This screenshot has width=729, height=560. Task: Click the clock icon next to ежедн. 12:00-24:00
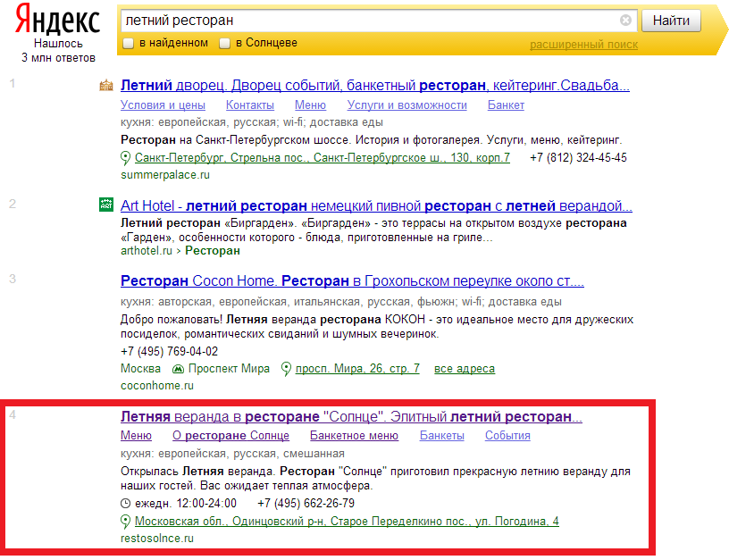coord(126,504)
